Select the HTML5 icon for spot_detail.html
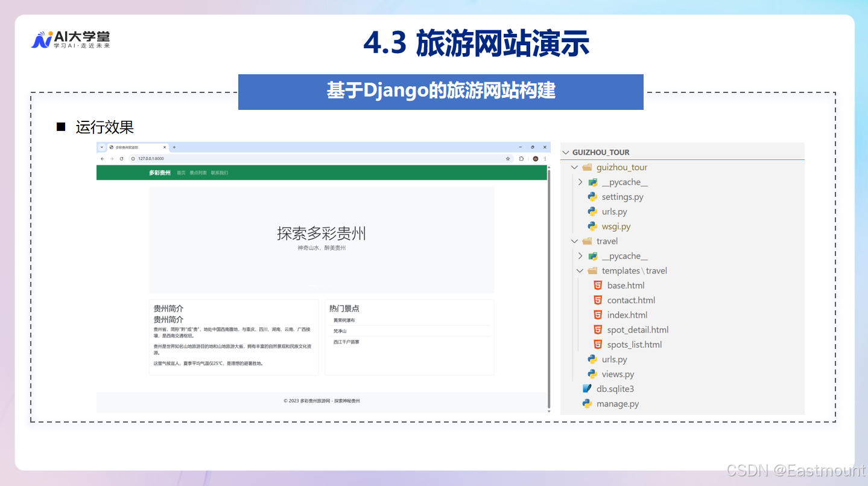The image size is (868, 486). [x=597, y=330]
